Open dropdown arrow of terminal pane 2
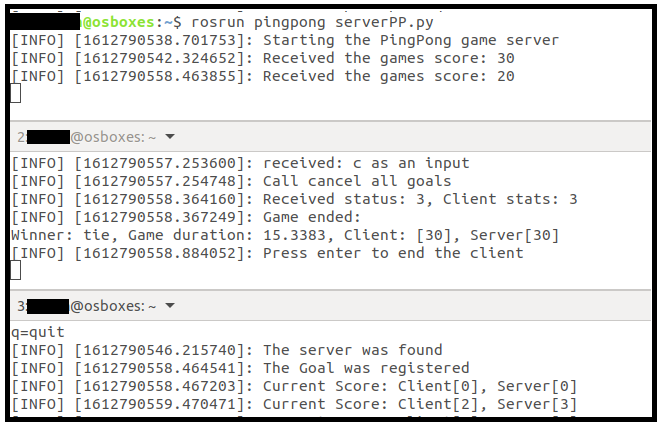Image resolution: width=662 pixels, height=429 pixels. coord(170,136)
